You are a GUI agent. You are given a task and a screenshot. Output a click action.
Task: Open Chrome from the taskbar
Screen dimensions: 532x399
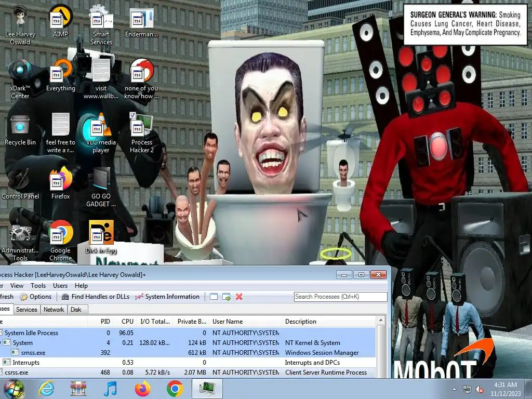click(x=175, y=389)
